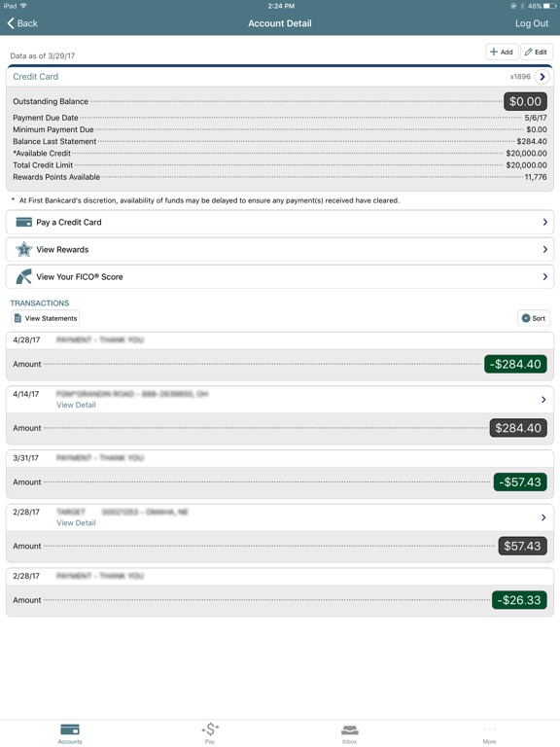The height and width of the screenshot is (747, 560).
Task: Click the Add button
Action: (x=502, y=52)
